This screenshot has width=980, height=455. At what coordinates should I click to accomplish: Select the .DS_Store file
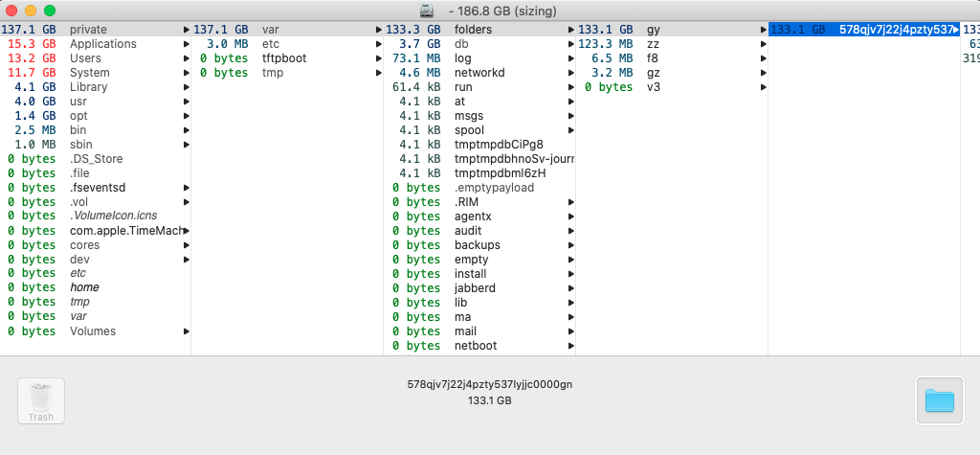point(96,159)
